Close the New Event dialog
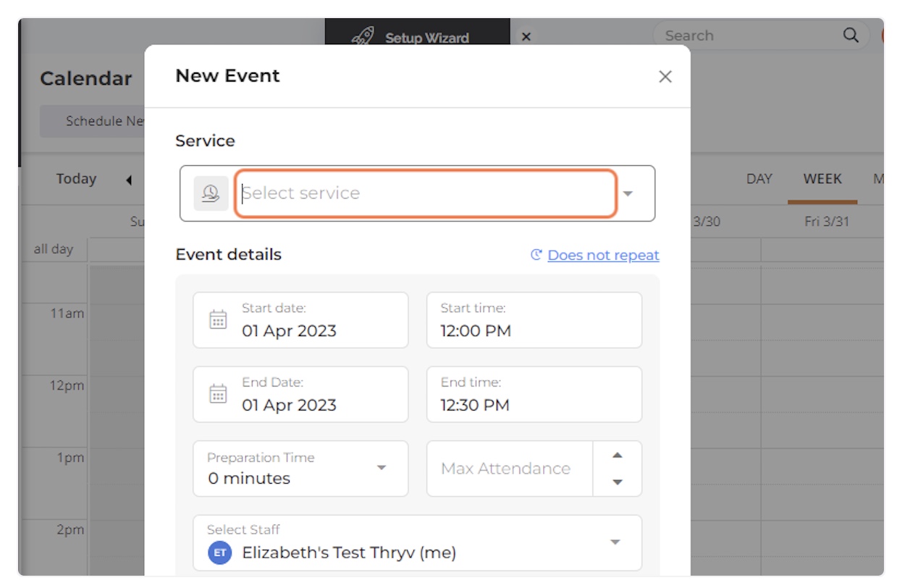 pos(665,77)
